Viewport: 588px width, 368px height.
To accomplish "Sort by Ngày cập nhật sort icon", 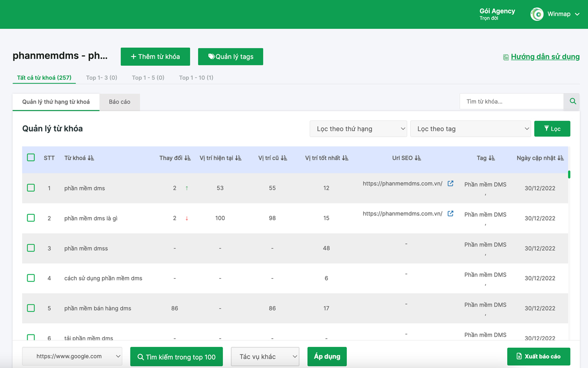I will tap(560, 158).
